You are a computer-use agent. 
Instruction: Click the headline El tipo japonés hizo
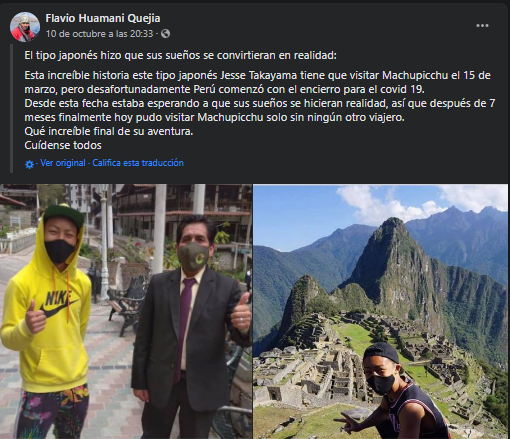[x=180, y=55]
